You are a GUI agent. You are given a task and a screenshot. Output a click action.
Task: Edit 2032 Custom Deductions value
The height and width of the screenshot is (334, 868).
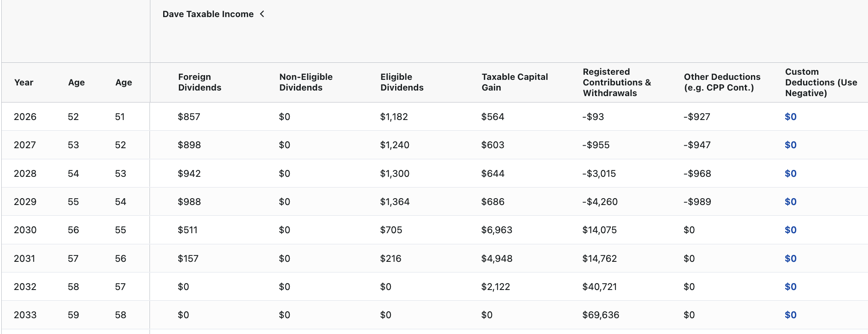790,287
